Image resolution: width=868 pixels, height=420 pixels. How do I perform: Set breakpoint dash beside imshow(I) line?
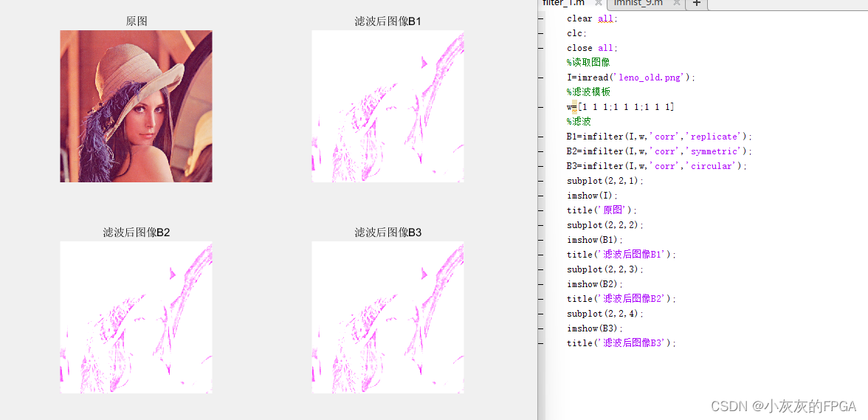point(542,196)
